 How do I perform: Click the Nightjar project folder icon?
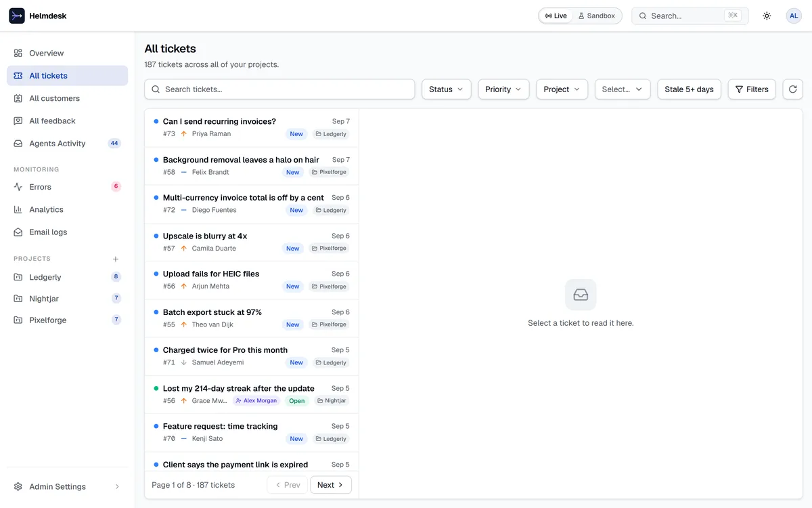coord(18,298)
